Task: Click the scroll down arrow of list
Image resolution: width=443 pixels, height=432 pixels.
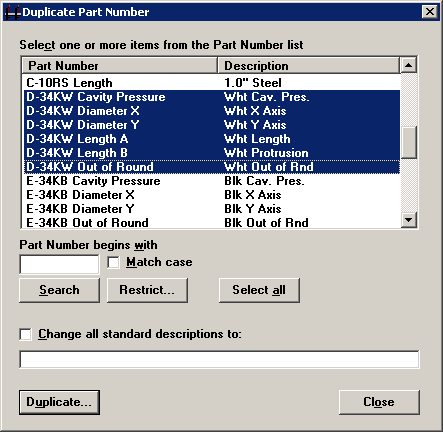Action: pyautogui.click(x=408, y=220)
